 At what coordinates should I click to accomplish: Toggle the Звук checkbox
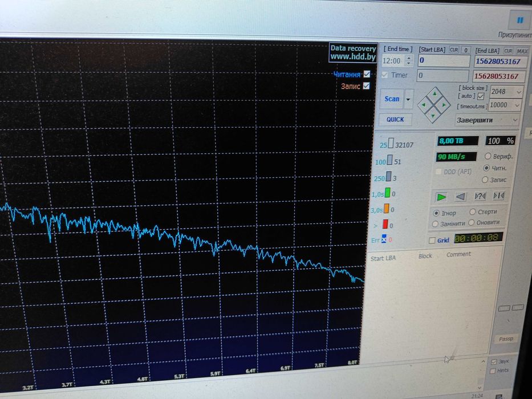point(494,362)
